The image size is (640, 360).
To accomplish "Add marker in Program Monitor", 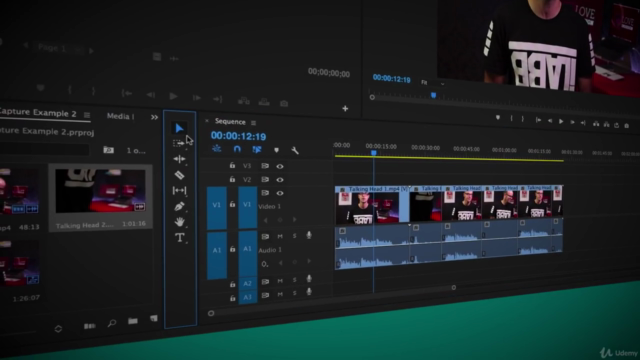I will click(498, 118).
